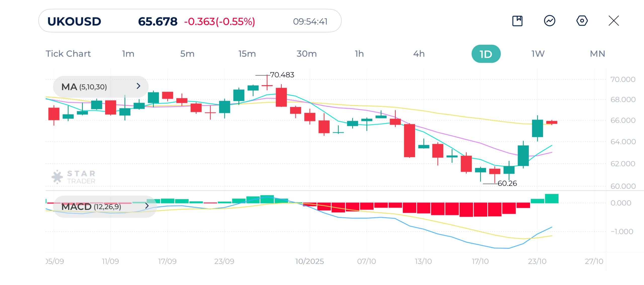This screenshot has height=285, width=644.
Task: Switch to 15m timeframe
Action: click(x=247, y=54)
